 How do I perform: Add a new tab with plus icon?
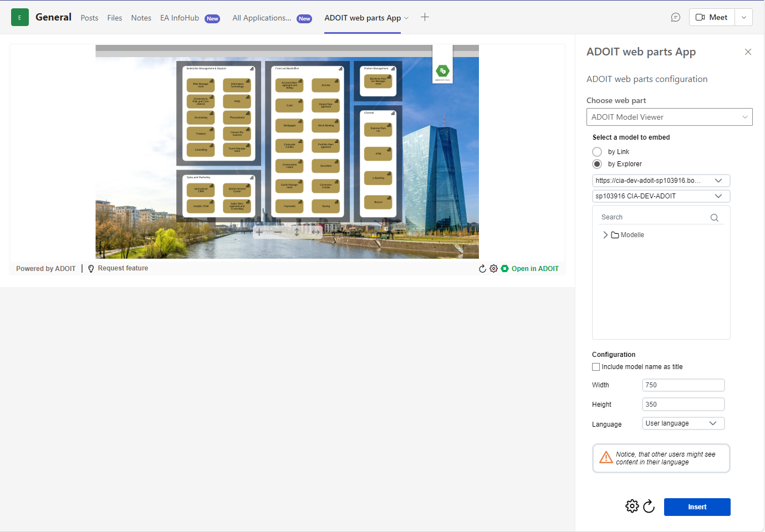tap(425, 17)
